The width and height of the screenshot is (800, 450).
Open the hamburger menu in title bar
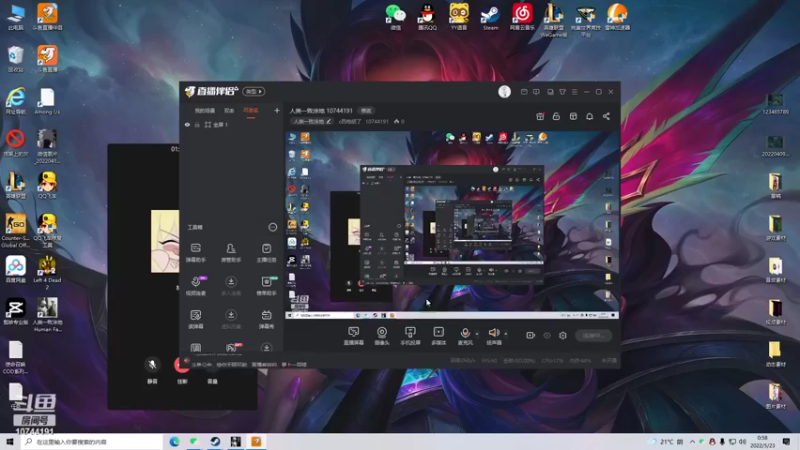pyautogui.click(x=574, y=92)
